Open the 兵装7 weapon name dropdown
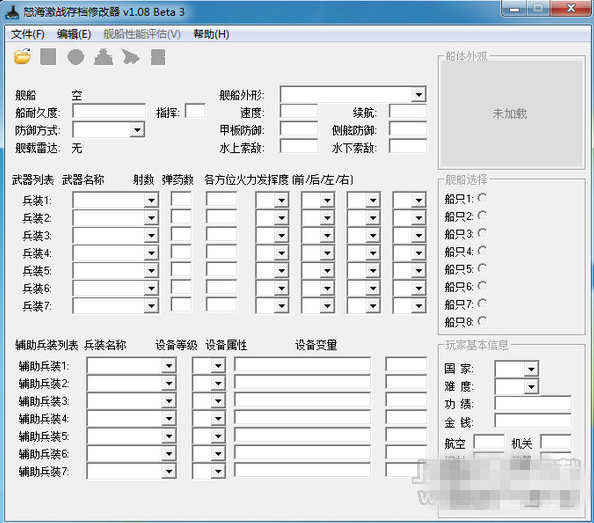This screenshot has height=523, width=594. [151, 306]
